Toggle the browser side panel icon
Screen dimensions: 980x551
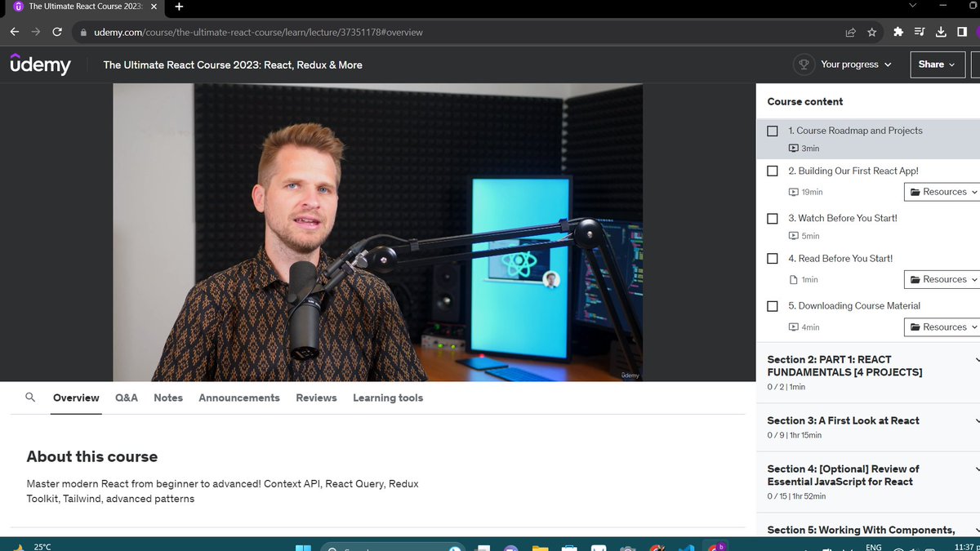coord(962,32)
